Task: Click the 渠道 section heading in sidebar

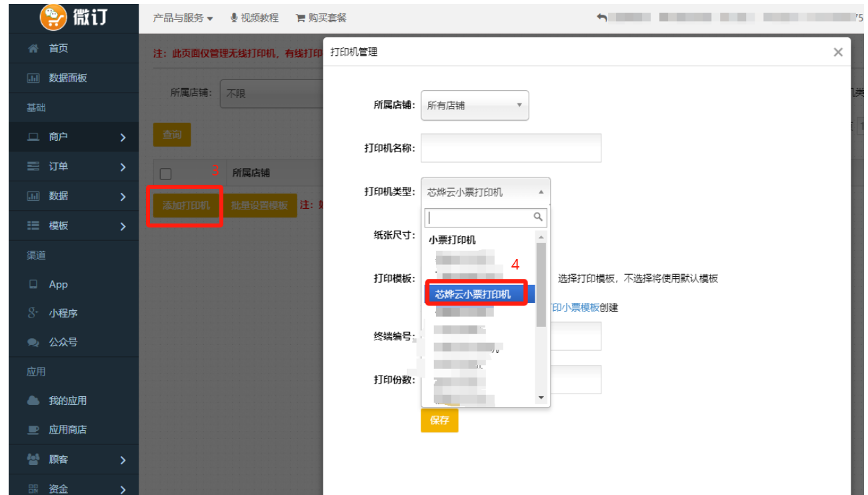Action: point(36,256)
